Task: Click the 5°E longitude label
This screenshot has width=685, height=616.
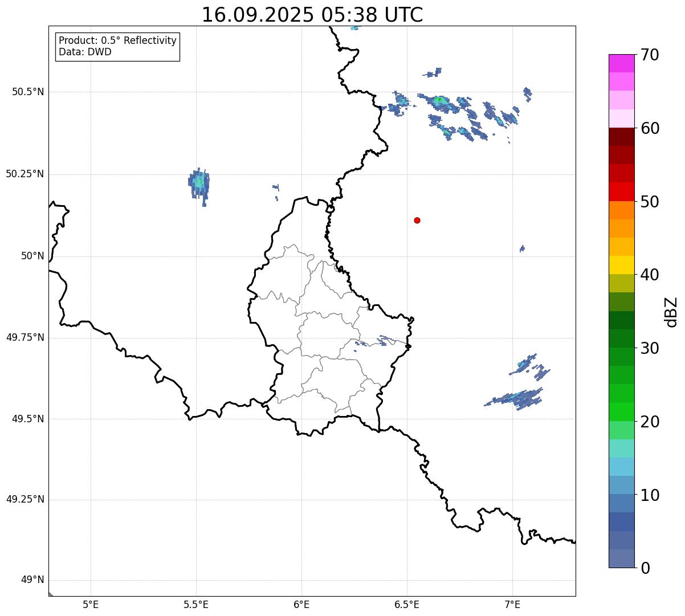Action: [91, 605]
